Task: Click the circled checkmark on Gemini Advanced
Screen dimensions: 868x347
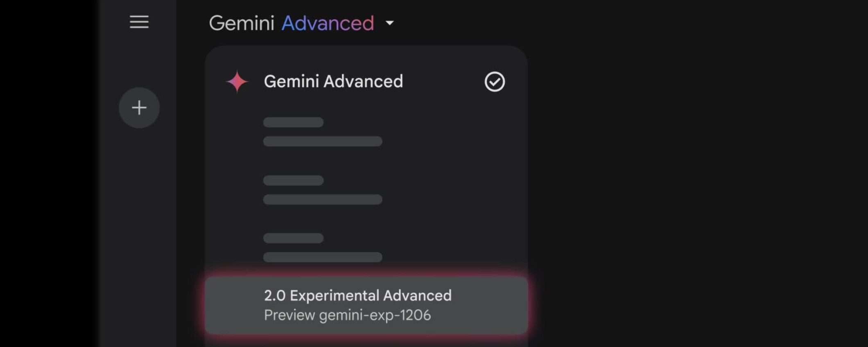Action: coord(495,82)
